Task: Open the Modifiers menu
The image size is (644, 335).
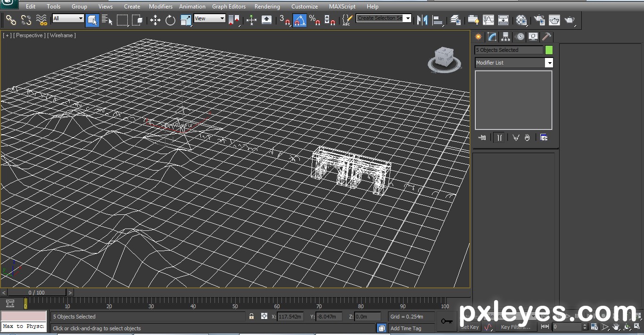Action: (x=161, y=7)
